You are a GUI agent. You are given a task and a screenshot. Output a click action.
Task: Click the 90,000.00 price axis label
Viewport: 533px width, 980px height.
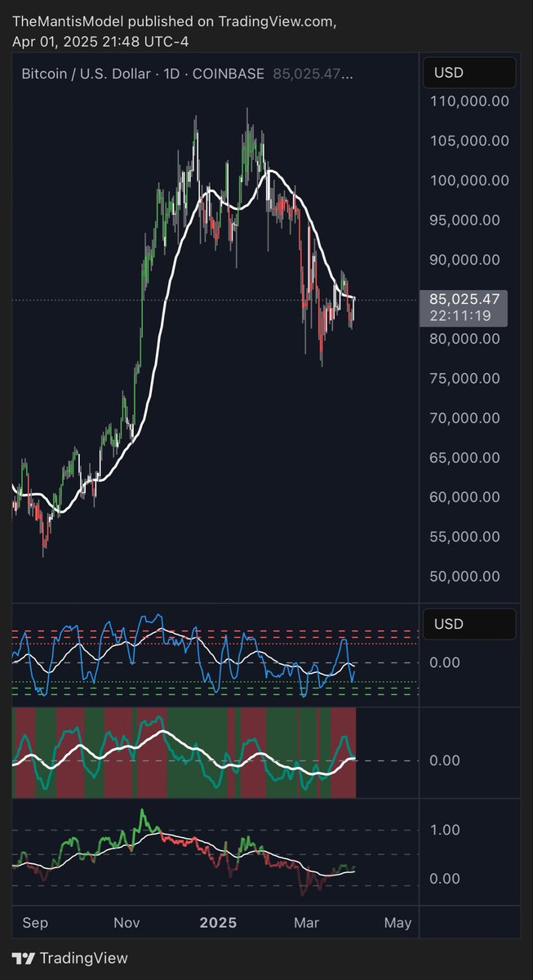465,260
